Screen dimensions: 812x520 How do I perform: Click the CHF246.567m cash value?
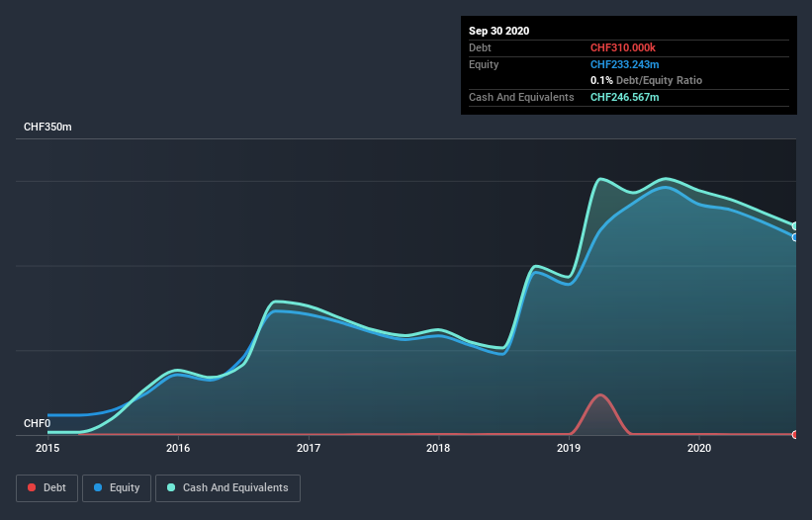[624, 97]
